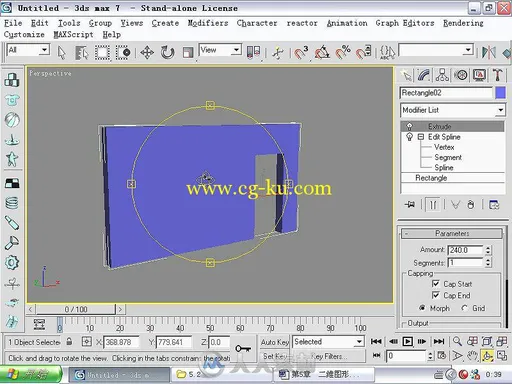Uncheck the Cap Start checkbox
Screen dimensions: 512x384
tap(436, 284)
